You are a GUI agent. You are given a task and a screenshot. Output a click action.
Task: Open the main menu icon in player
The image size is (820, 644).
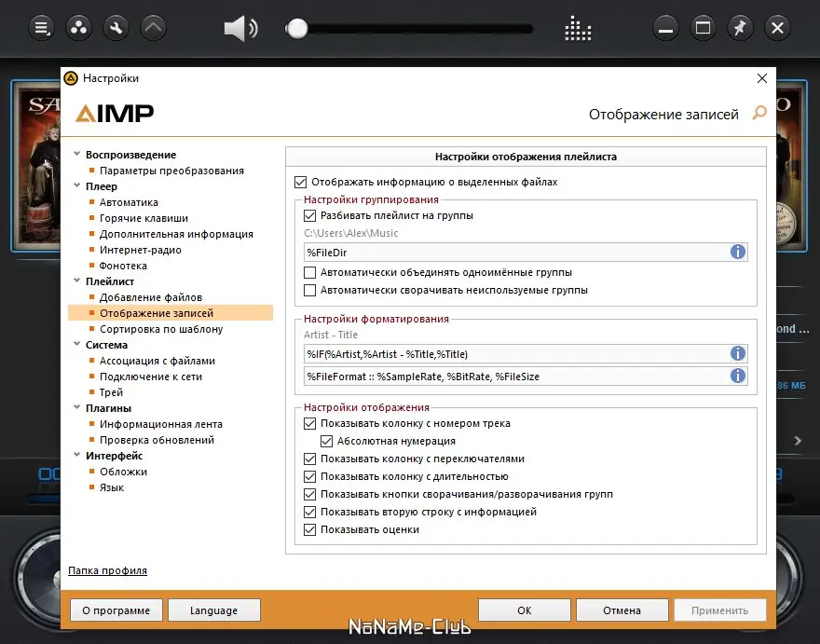[x=41, y=28]
